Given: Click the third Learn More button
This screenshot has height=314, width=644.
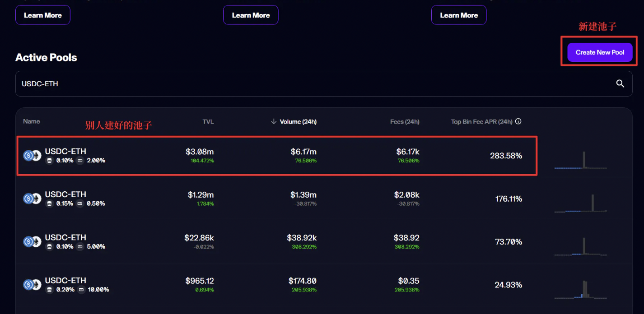Looking at the screenshot, I should tap(459, 15).
